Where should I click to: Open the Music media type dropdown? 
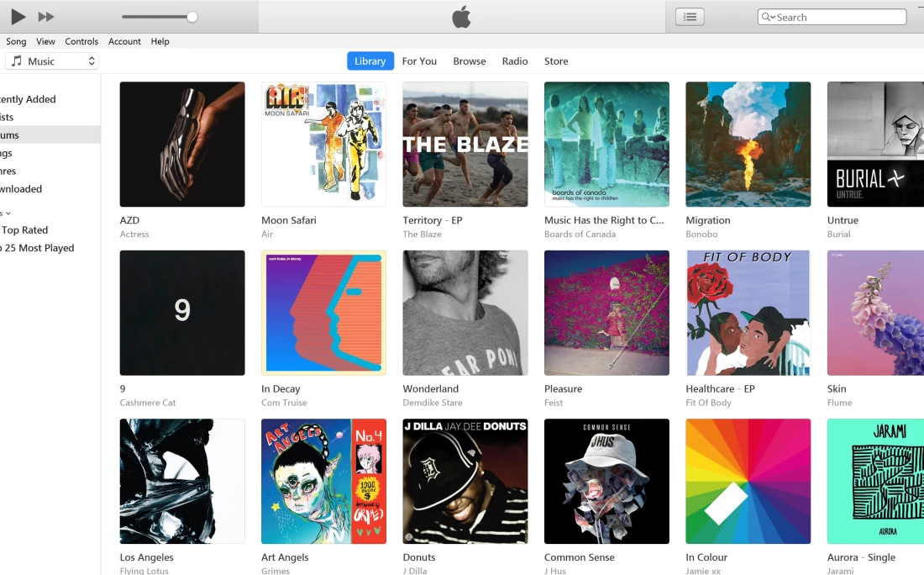(52, 61)
